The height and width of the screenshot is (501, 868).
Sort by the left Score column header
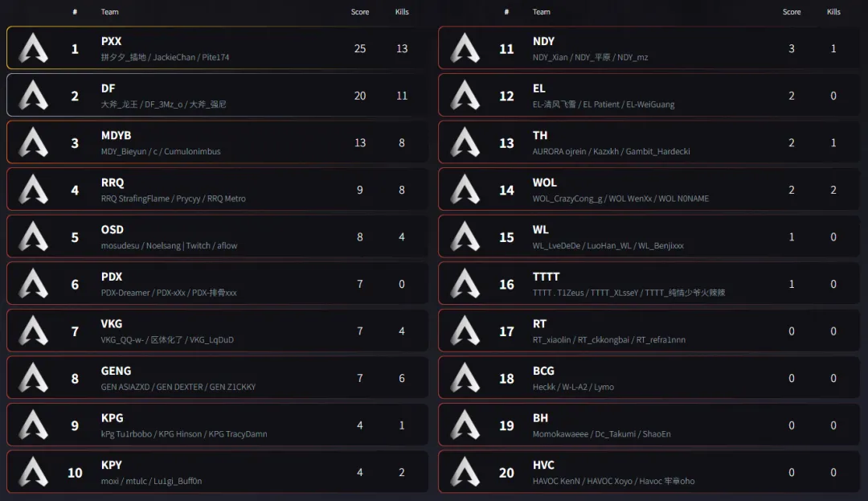tap(360, 12)
